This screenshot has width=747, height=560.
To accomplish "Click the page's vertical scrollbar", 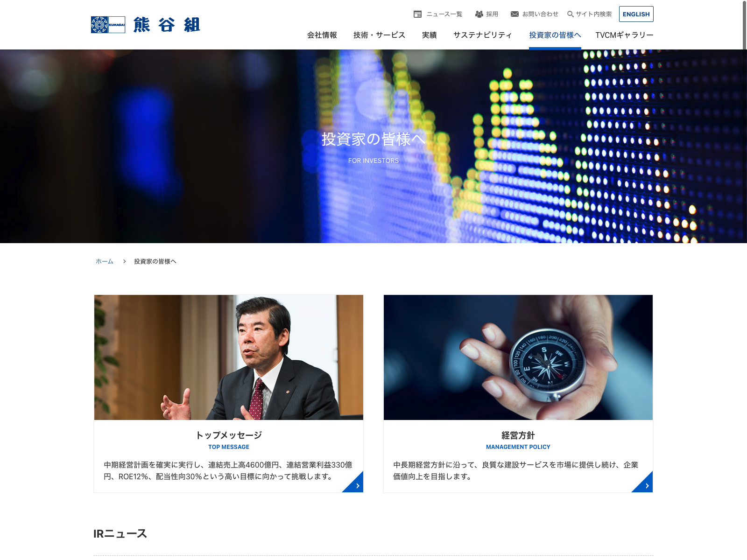I will [744, 26].
